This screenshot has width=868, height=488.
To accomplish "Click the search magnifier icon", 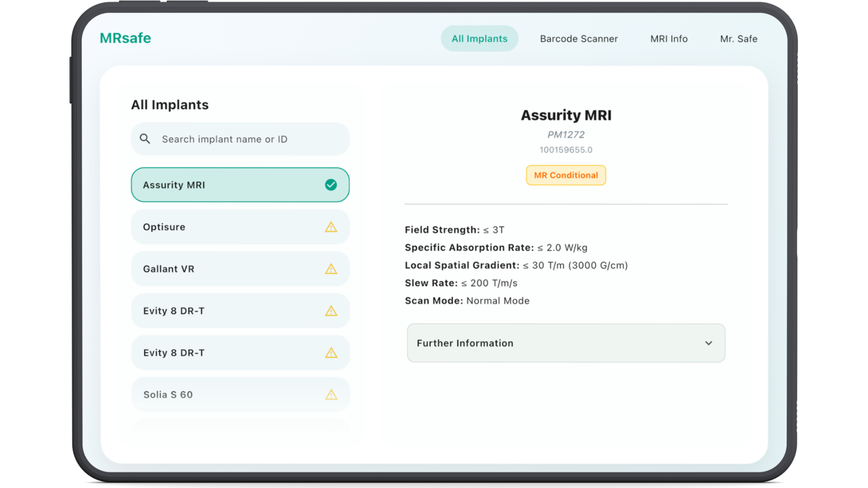I will tap(145, 139).
